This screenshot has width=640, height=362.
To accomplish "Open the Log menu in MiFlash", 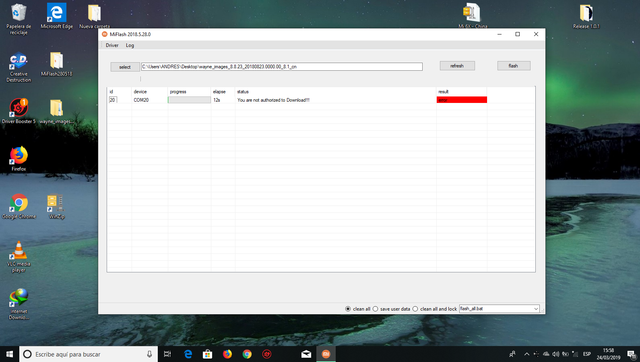I will coord(130,45).
